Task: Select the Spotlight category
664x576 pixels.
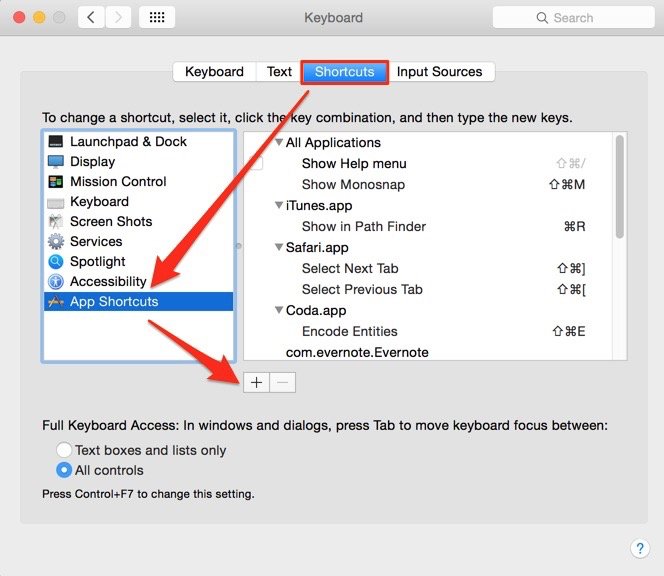Action: pos(138,261)
